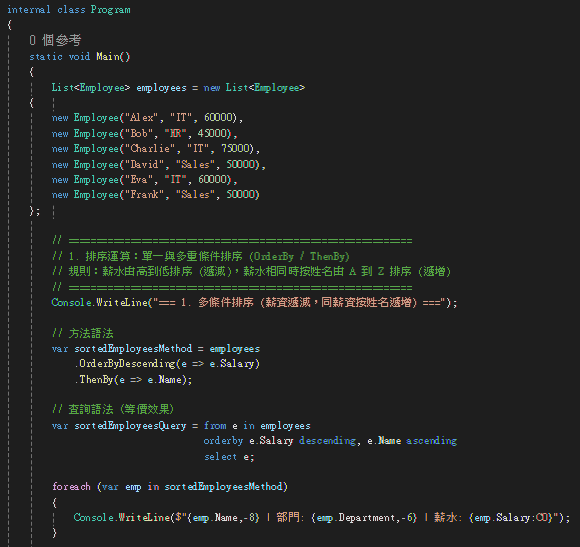Open the '0 個參考' CodeLens references link

pyautogui.click(x=55, y=40)
